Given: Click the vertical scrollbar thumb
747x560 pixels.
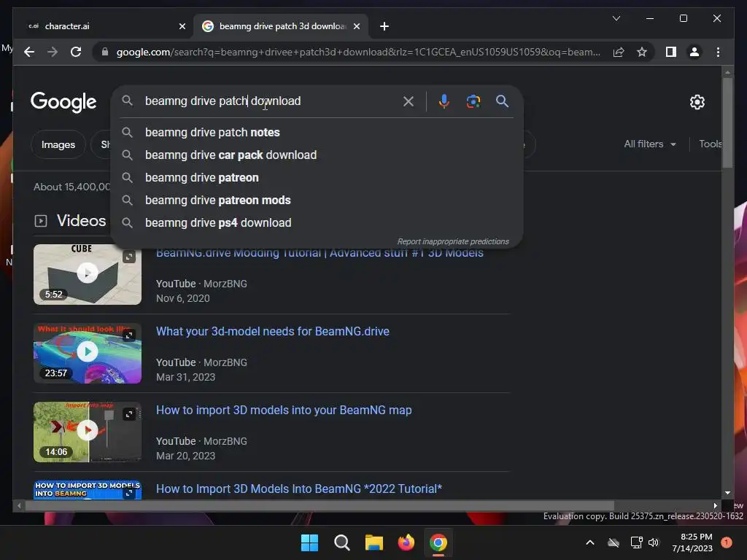Looking at the screenshot, I should tap(727, 122).
